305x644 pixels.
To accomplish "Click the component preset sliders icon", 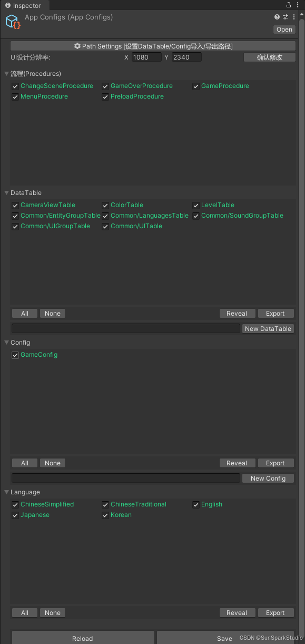I will pyautogui.click(x=286, y=17).
